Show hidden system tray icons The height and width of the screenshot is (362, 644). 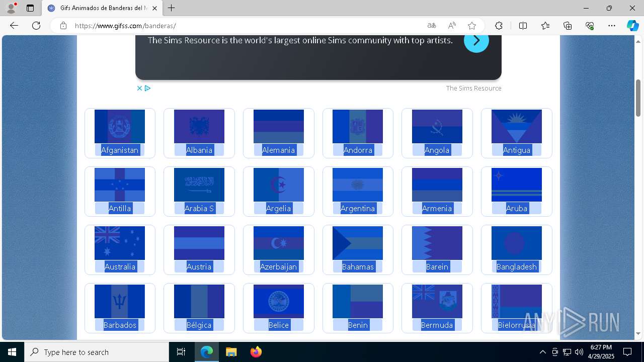[x=542, y=352]
